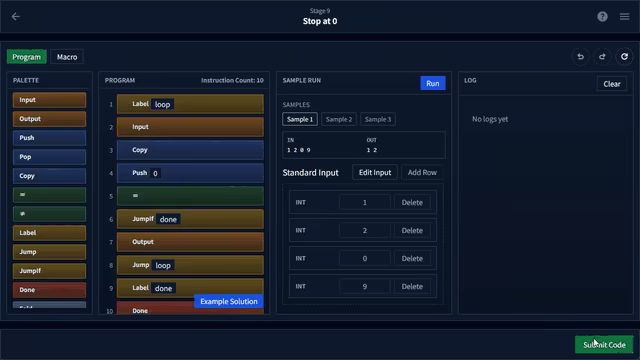The width and height of the screenshot is (640, 360).
Task: Select Sample 3 tab
Action: tap(378, 119)
